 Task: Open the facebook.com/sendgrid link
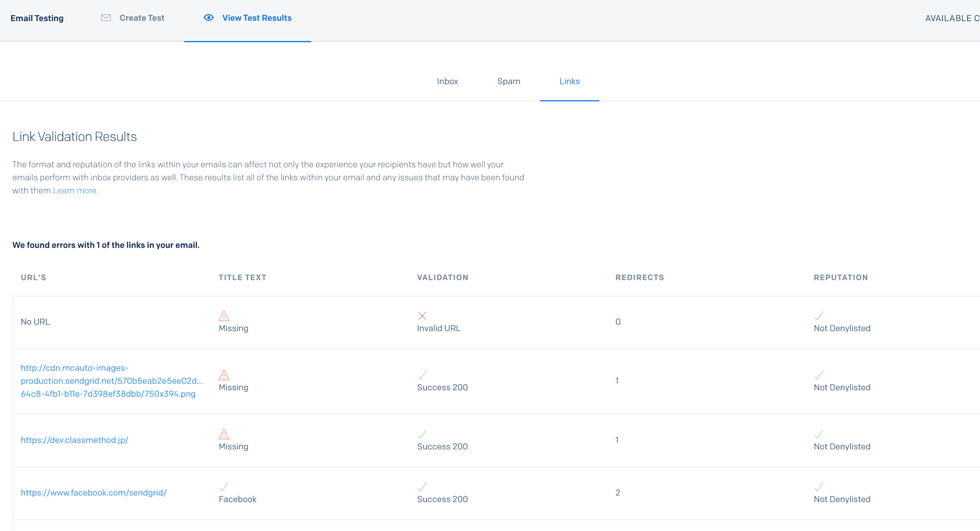(x=94, y=493)
